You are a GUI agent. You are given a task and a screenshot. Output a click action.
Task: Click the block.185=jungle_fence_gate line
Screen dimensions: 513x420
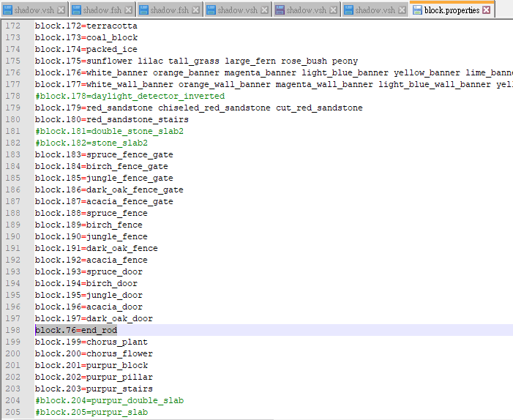click(104, 179)
